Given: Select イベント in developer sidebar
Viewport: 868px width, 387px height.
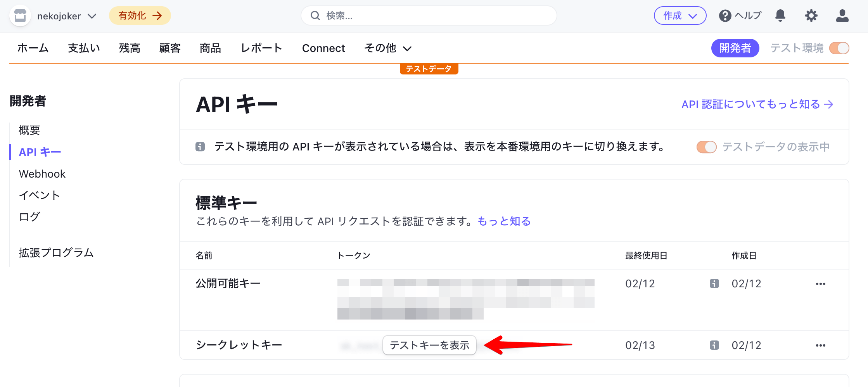Looking at the screenshot, I should [39, 195].
